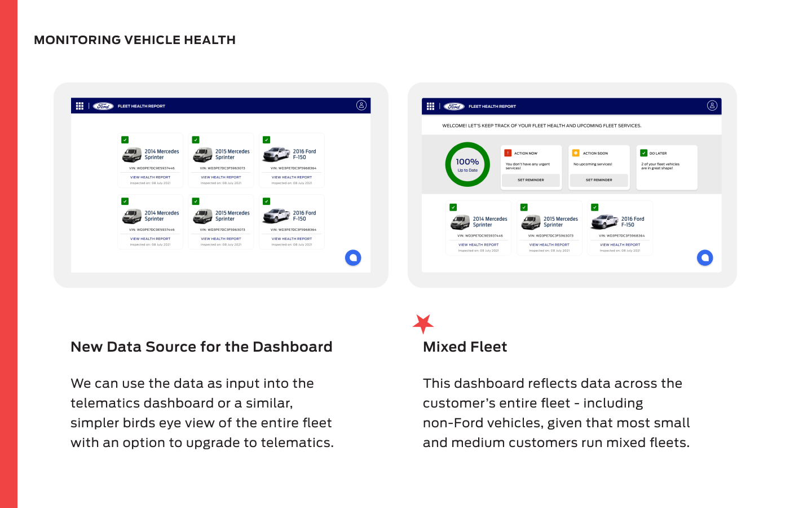Click the 'Mixed Fleet' heading
This screenshot has width=812, height=508.
pos(465,347)
